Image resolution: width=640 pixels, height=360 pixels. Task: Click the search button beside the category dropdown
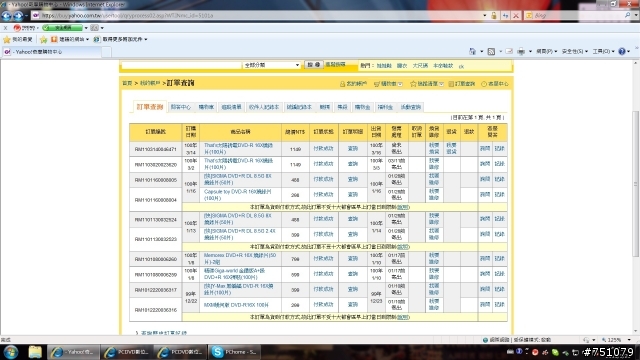(313, 65)
